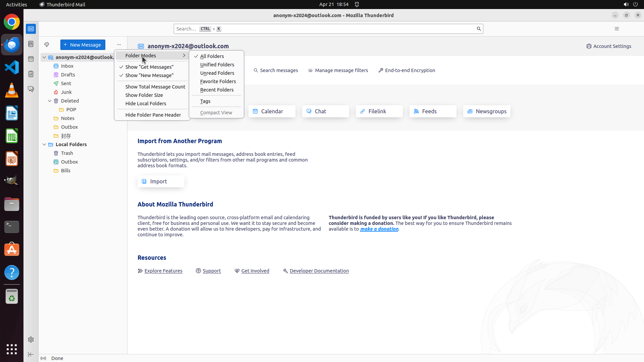This screenshot has width=644, height=362.
Task: Collapse the Local Folders tree
Action: click(44, 144)
